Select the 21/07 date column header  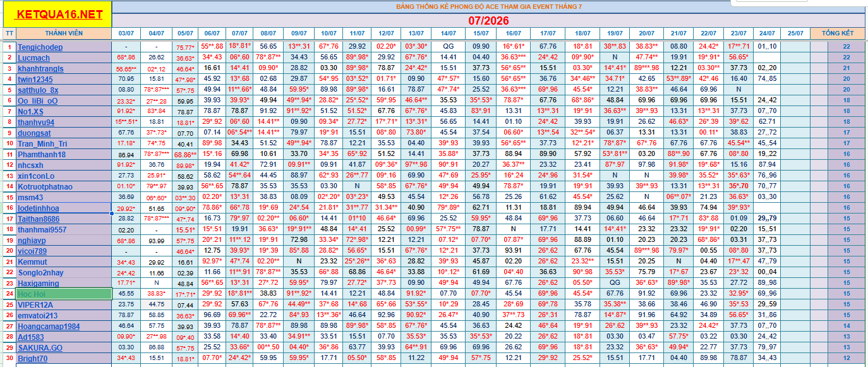point(678,33)
